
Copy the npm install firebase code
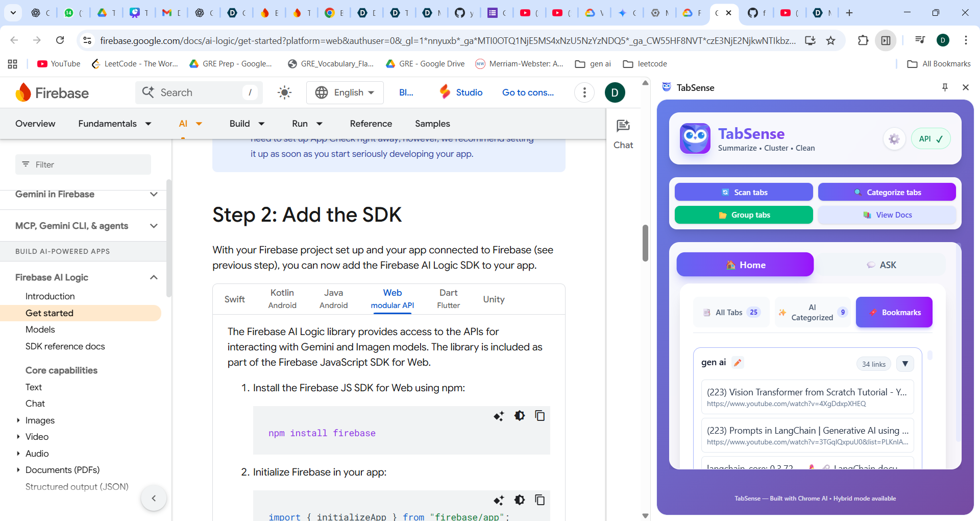(x=540, y=416)
